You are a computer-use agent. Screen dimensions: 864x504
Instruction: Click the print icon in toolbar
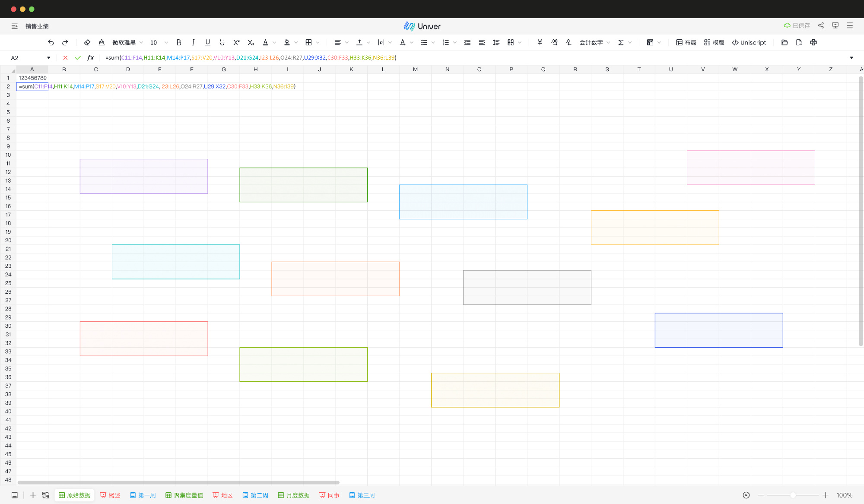pyautogui.click(x=813, y=42)
